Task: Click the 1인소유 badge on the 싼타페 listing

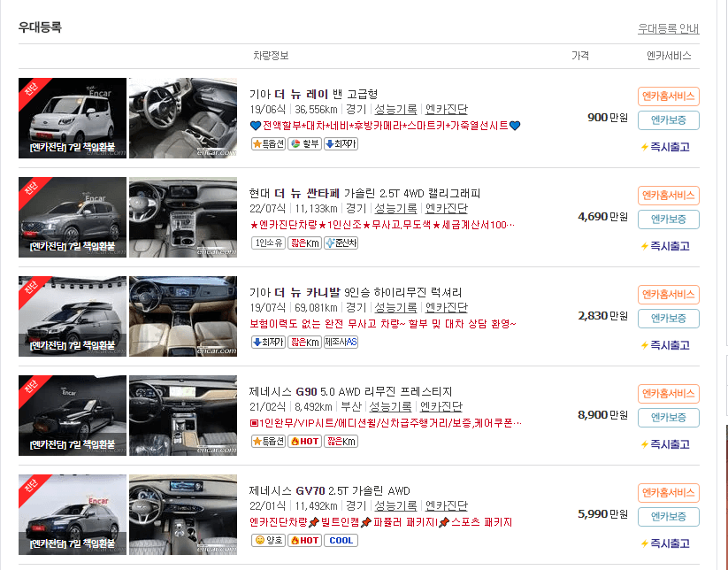Action: [269, 242]
